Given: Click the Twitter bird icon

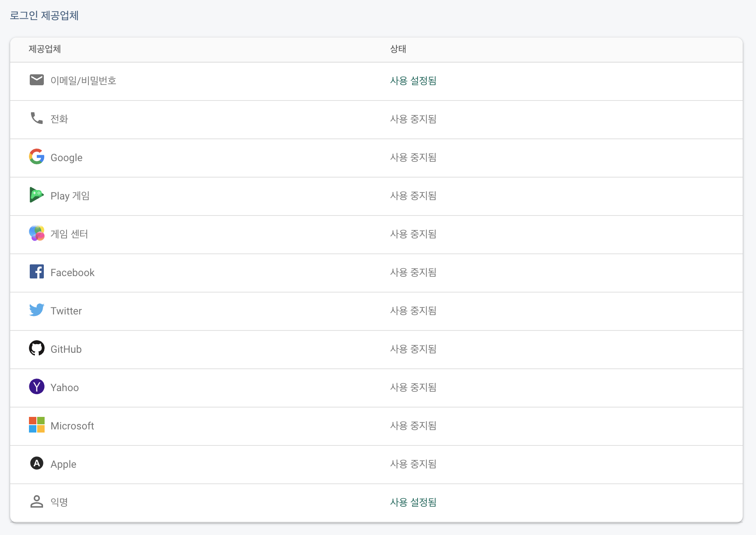Looking at the screenshot, I should tap(37, 310).
